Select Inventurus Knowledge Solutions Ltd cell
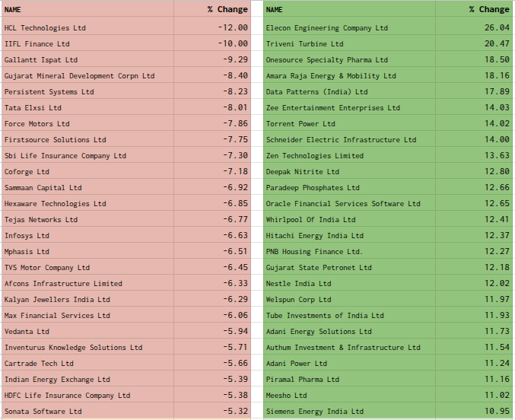 point(87,348)
